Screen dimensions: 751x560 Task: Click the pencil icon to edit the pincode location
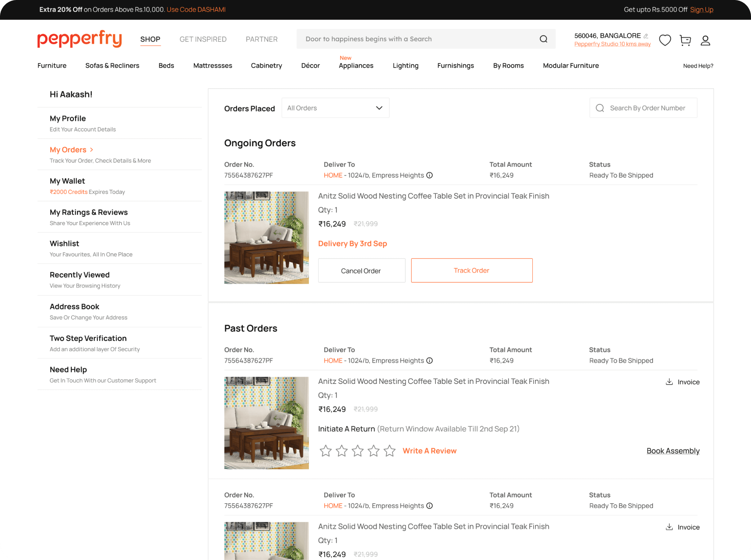coord(646,36)
